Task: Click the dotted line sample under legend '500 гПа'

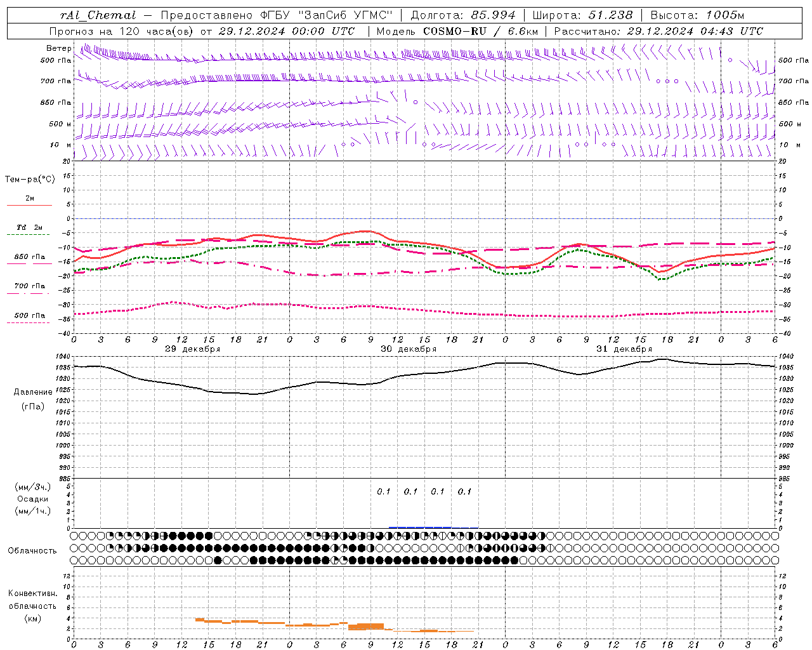Action: [29, 322]
